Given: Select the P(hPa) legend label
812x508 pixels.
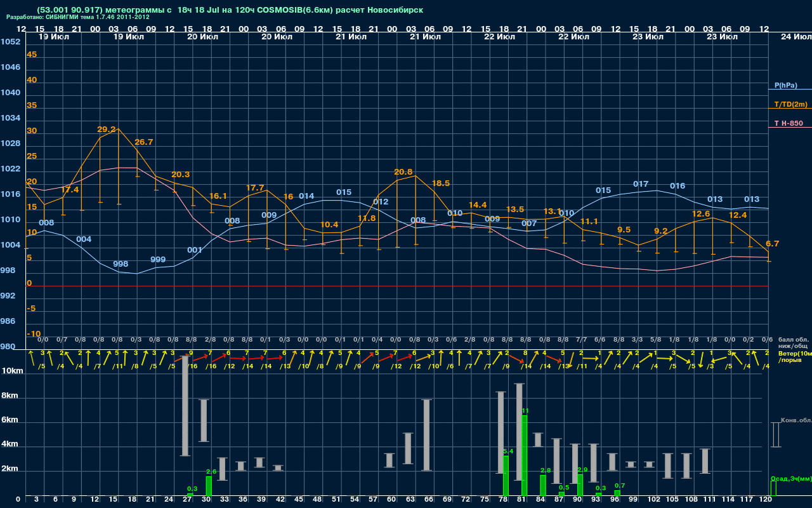Looking at the screenshot, I should point(786,85).
